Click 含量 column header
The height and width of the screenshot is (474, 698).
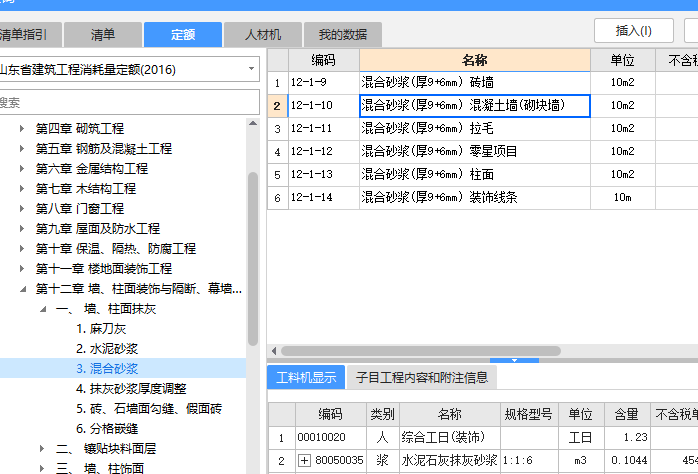point(626,414)
